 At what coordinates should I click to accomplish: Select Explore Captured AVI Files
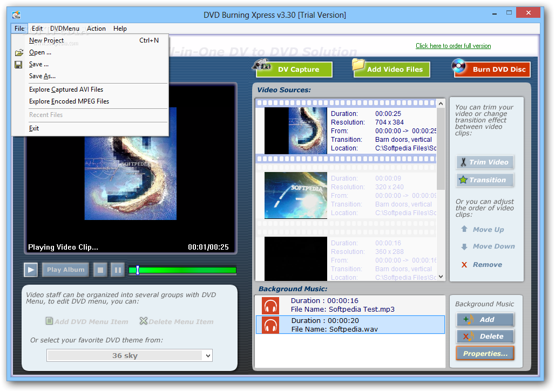(90, 90)
